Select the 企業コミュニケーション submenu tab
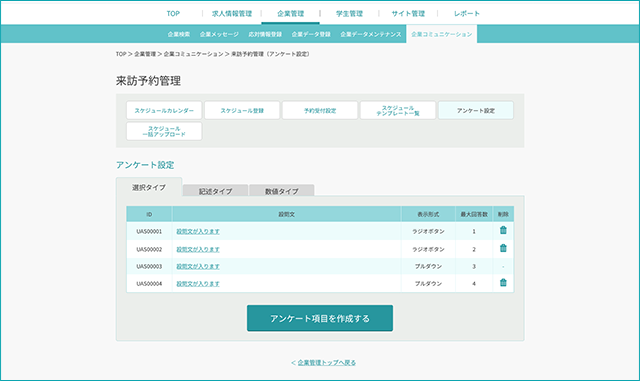The width and height of the screenshot is (640, 381). pos(442,34)
